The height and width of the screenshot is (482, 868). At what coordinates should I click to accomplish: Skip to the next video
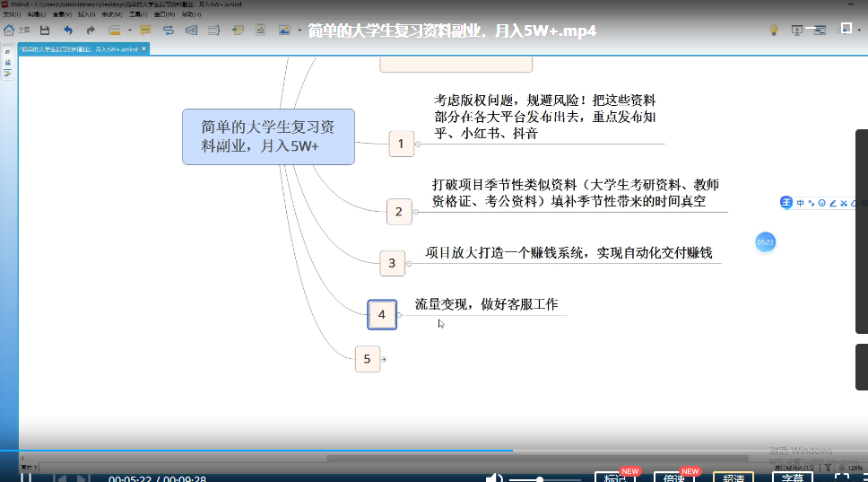pos(82,478)
